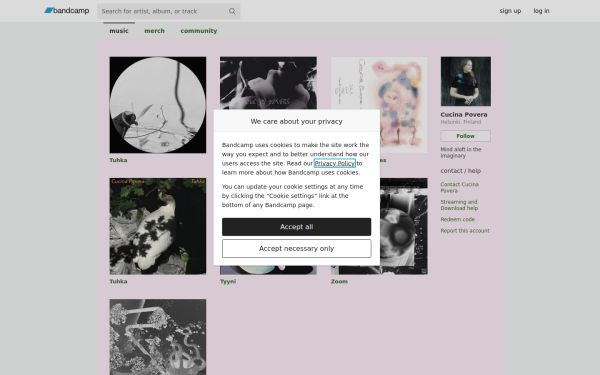Open the dark album cover in top middle
Image resolution: width=600 pixels, height=375 pixels.
pos(268,83)
